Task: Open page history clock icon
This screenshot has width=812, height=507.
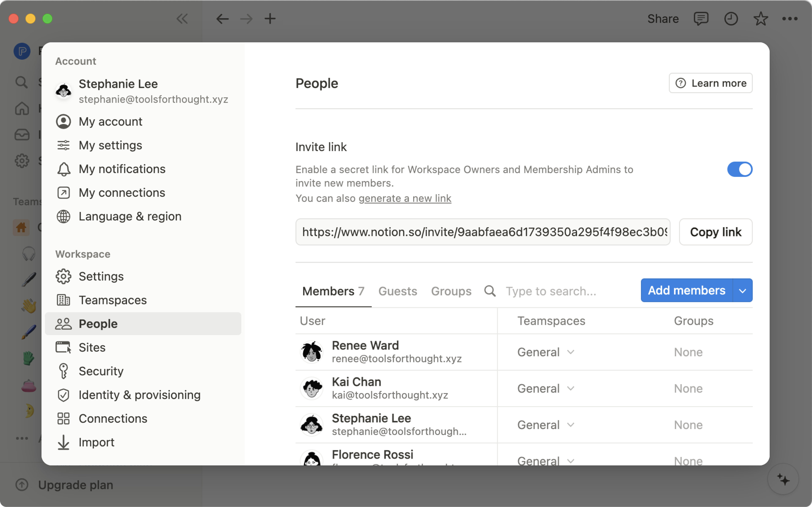Action: click(731, 19)
